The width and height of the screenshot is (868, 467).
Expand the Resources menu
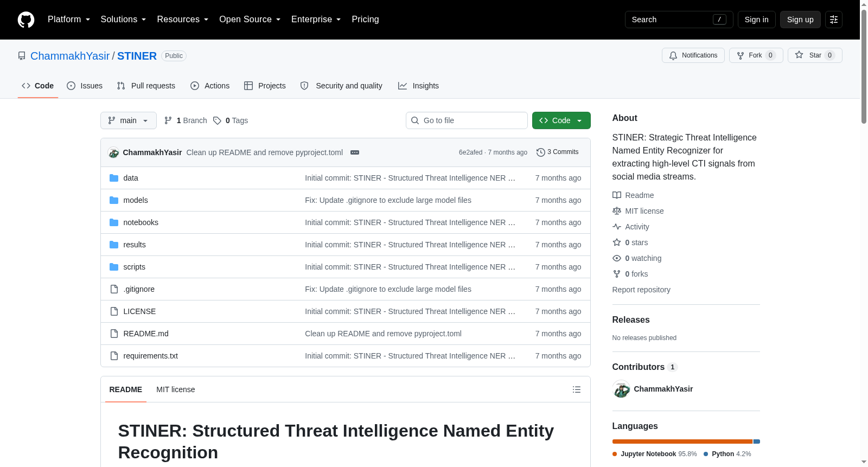point(183,20)
